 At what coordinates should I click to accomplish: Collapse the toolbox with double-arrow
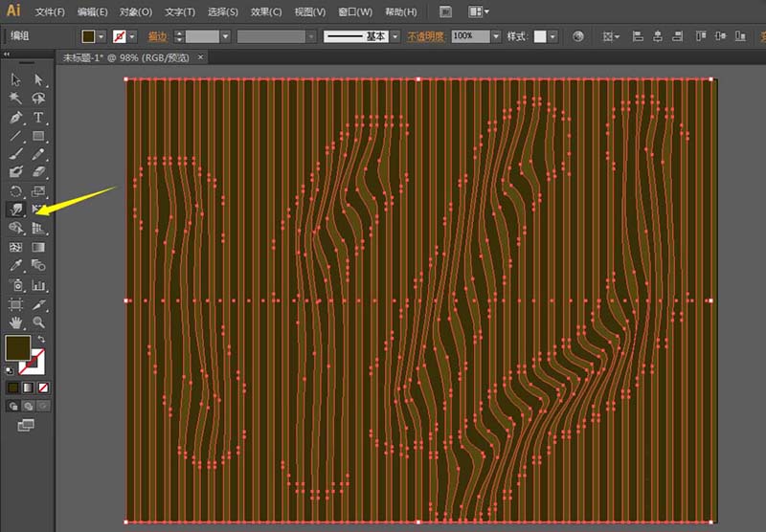(x=7, y=55)
